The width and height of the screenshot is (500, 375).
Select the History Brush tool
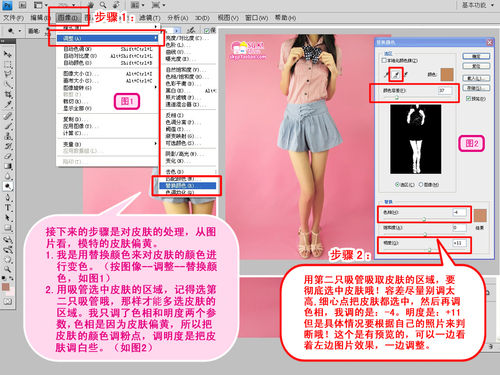[x=7, y=146]
